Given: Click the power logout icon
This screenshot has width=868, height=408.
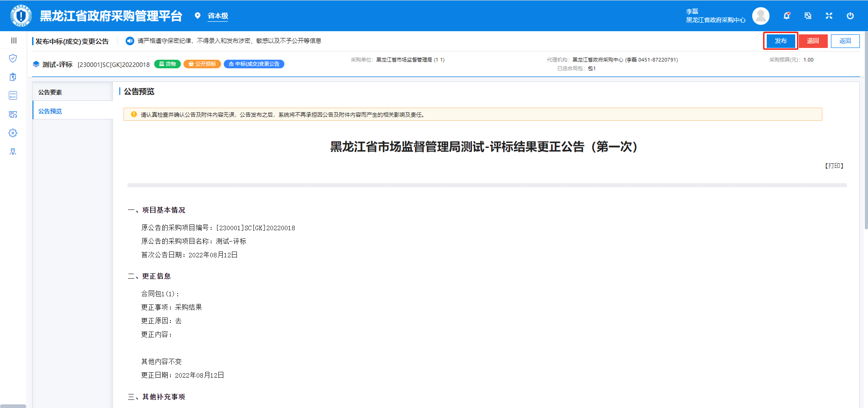Looking at the screenshot, I should [x=850, y=16].
